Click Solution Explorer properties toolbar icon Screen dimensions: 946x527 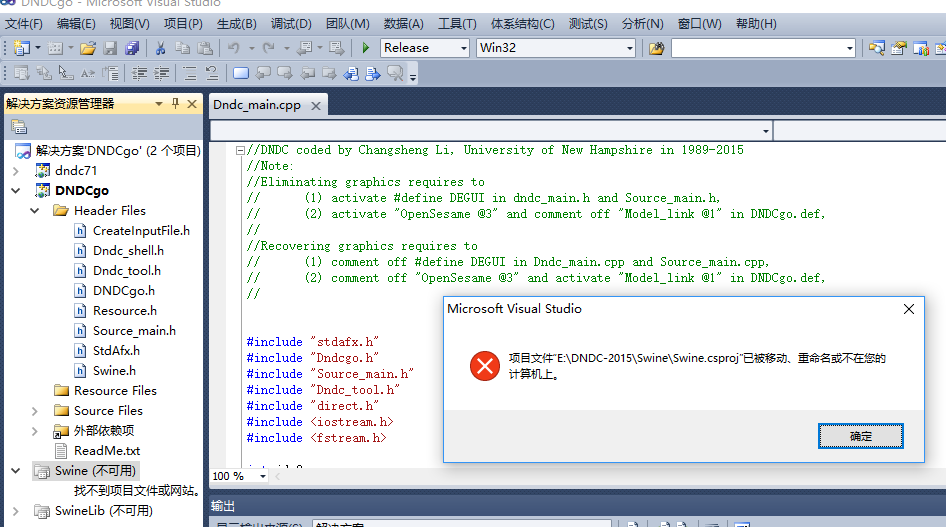pyautogui.click(x=19, y=127)
